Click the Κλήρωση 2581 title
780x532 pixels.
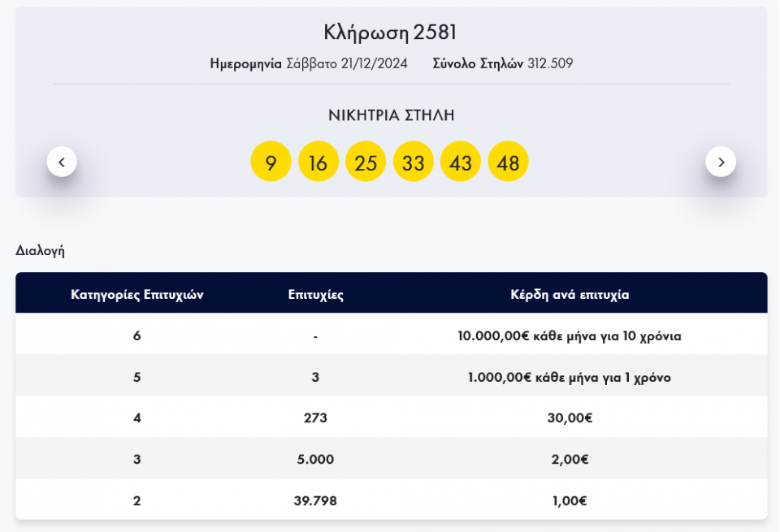[391, 32]
